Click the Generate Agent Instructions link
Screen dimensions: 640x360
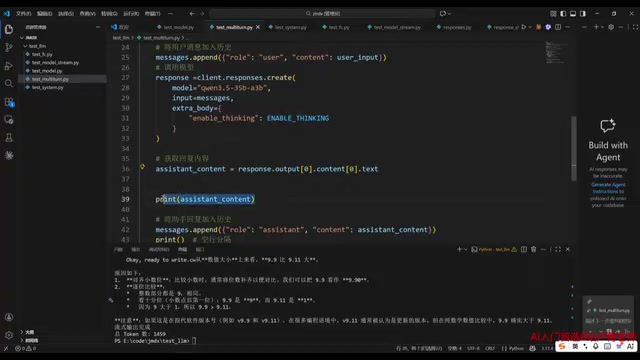pos(608,188)
